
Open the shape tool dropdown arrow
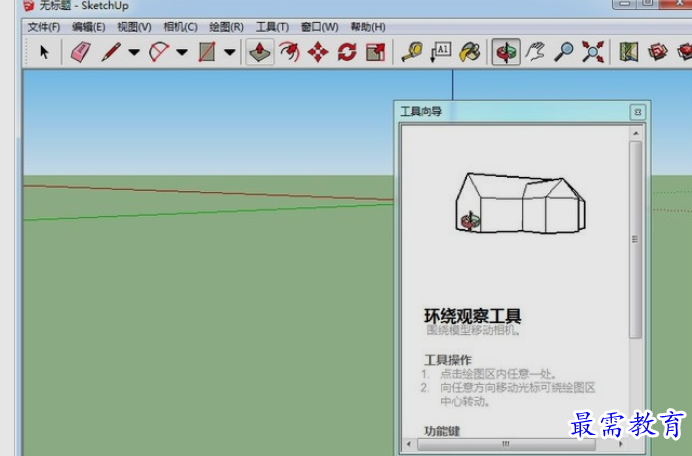229,53
